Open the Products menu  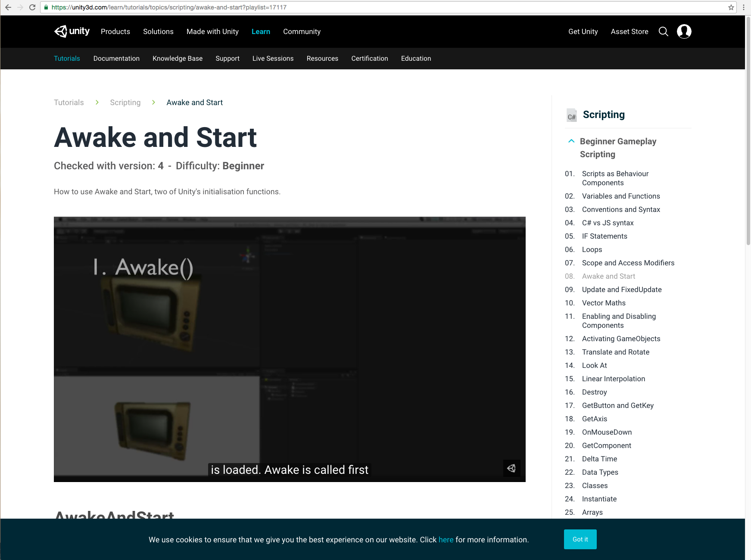click(115, 31)
